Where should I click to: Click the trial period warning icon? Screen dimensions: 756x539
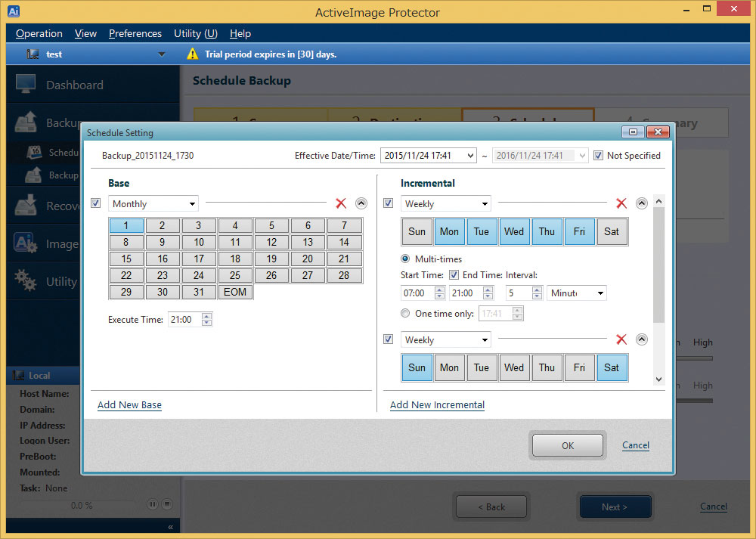(x=192, y=54)
